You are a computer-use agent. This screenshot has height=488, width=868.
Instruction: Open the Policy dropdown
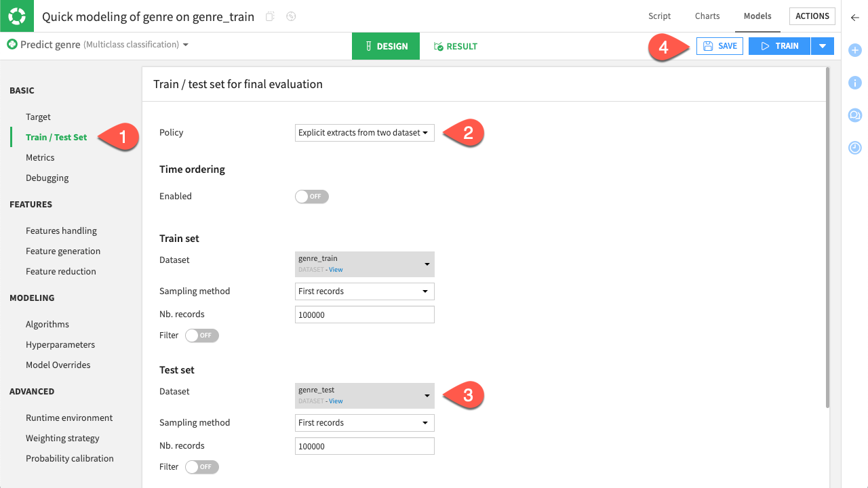click(x=364, y=133)
